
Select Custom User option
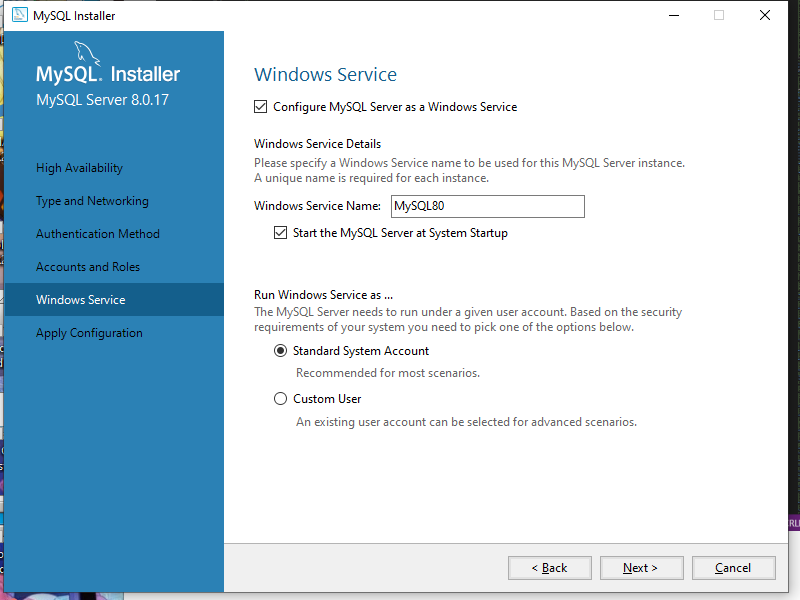(x=280, y=398)
